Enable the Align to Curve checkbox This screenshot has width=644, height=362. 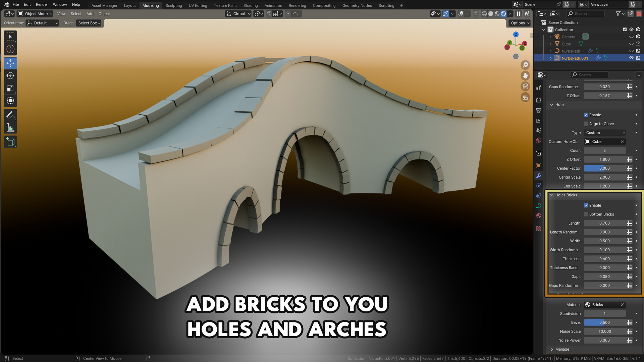coord(586,124)
